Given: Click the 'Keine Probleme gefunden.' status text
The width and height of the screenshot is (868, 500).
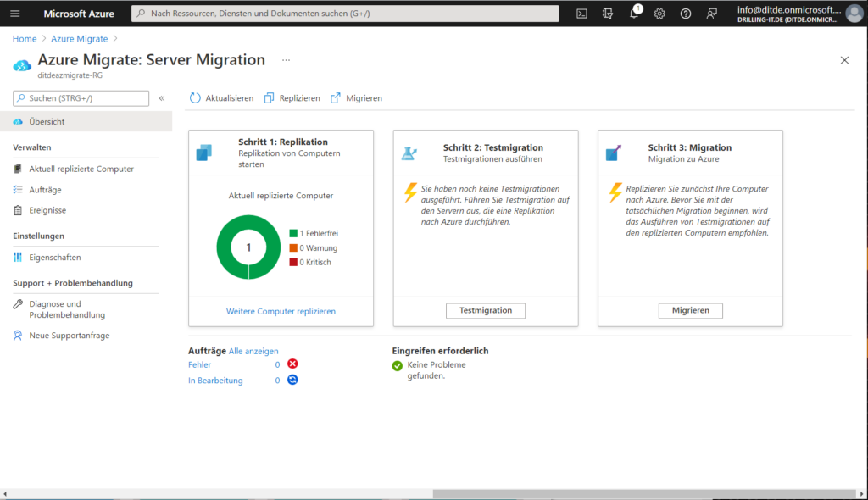Looking at the screenshot, I should 437,370.
